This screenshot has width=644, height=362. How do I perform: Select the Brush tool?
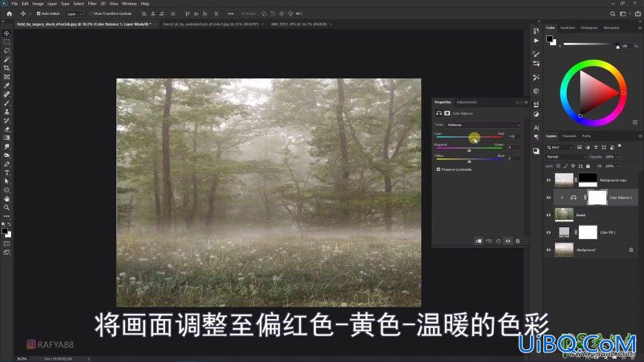click(x=7, y=103)
